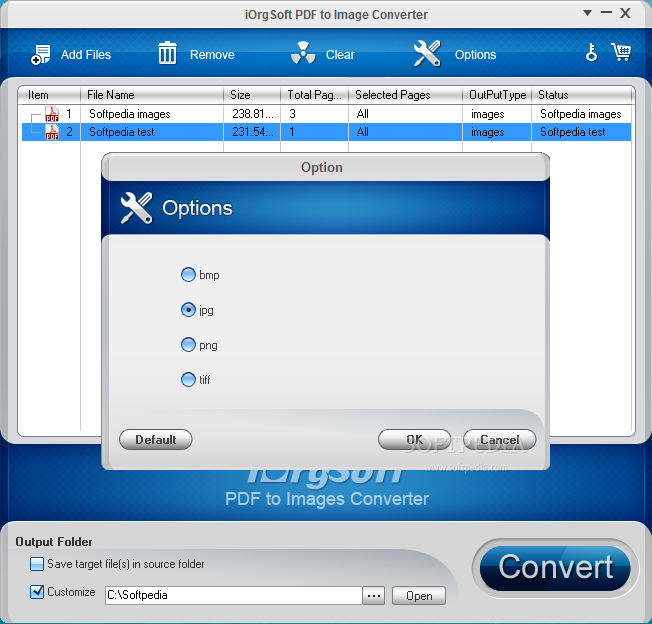
Task: Click the 231.54... size cell
Action: click(253, 132)
